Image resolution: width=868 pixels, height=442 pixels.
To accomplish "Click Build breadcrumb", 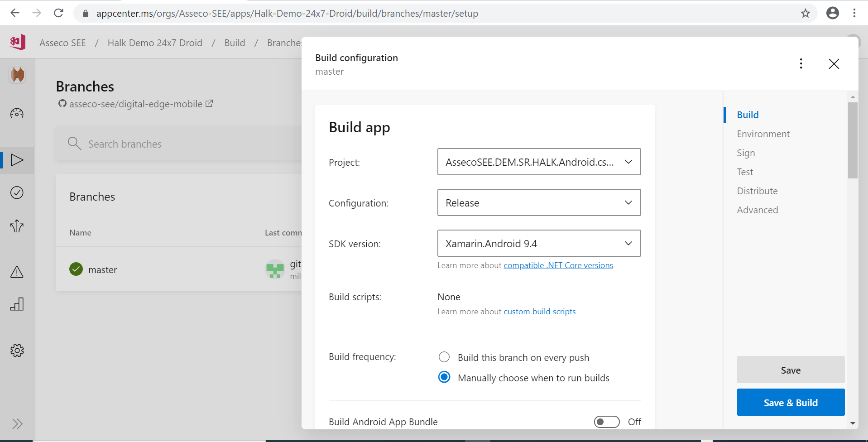I will click(x=235, y=43).
